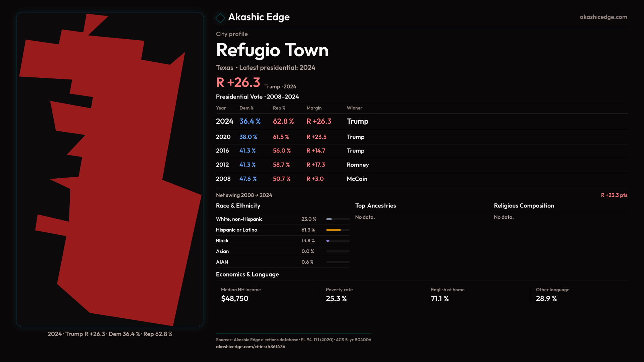
Task: Click the Other language 28.9 % card
Action: point(552,294)
